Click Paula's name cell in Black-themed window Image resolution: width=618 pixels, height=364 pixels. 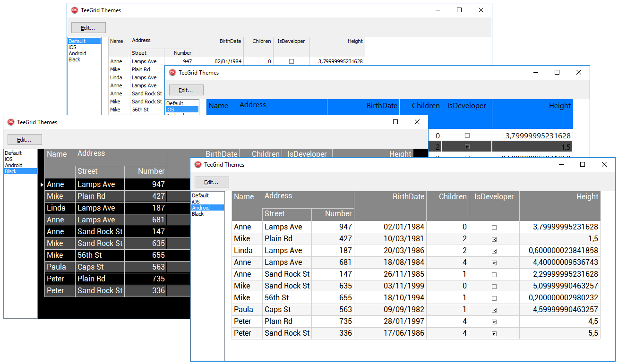click(60, 267)
